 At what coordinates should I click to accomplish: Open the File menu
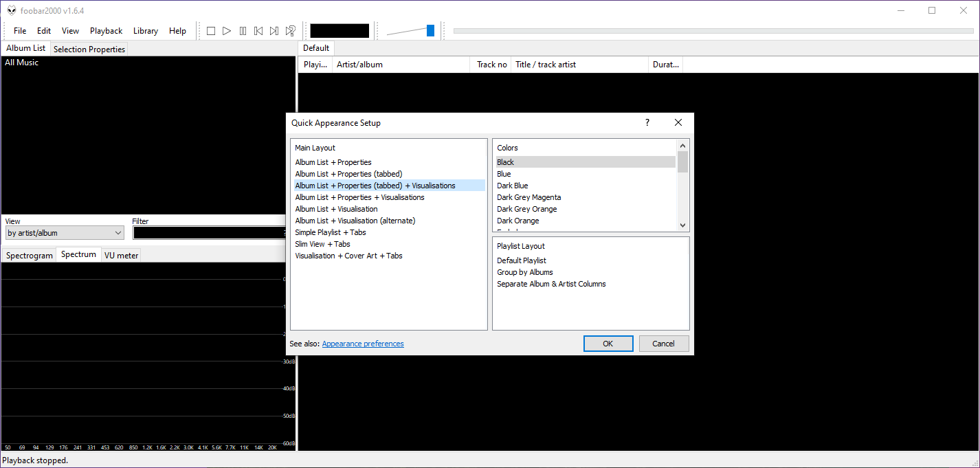pos(20,31)
